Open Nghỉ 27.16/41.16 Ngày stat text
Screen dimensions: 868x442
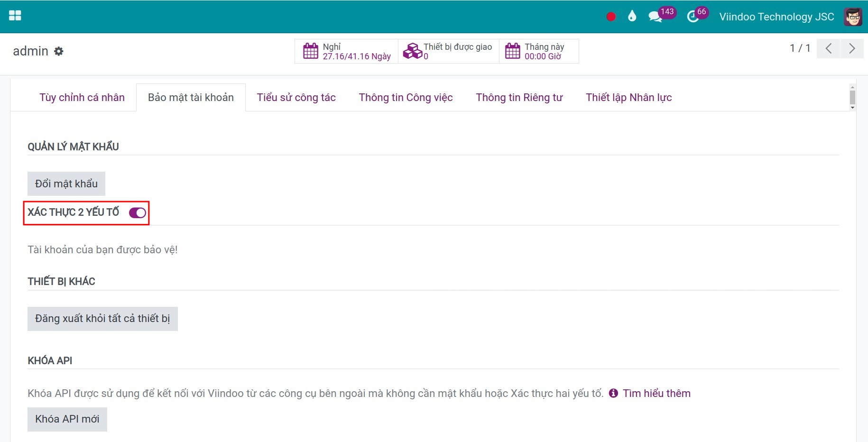357,51
